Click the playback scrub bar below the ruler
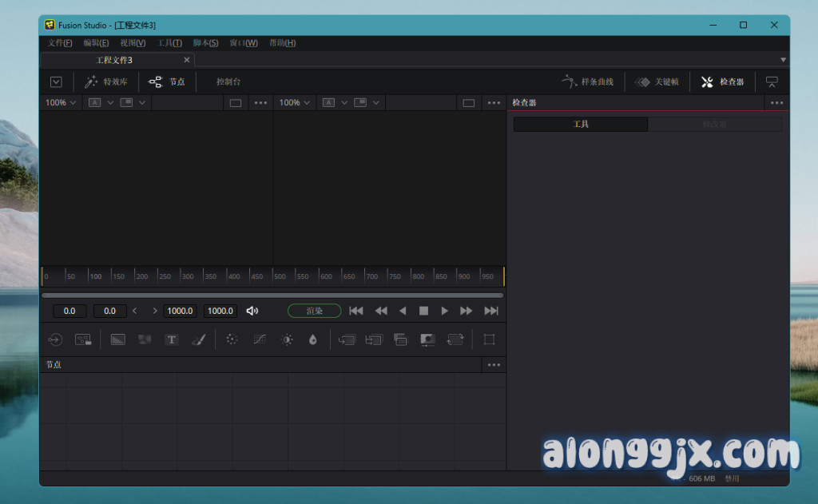 [272, 295]
